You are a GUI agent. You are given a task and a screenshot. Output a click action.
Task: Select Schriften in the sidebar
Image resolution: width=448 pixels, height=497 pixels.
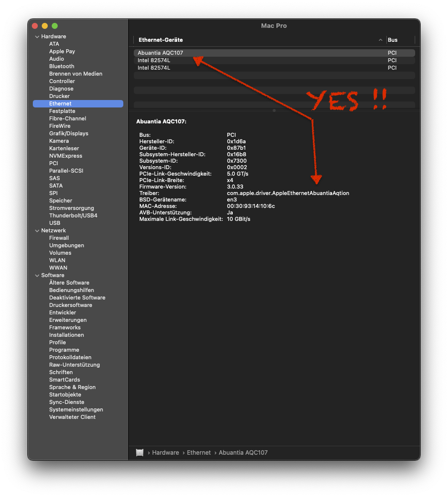point(61,373)
